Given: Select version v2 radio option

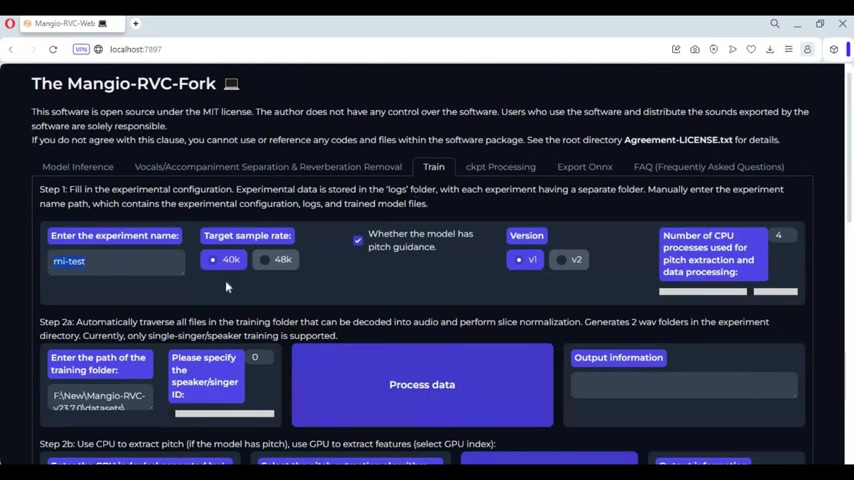Looking at the screenshot, I should [569, 260].
